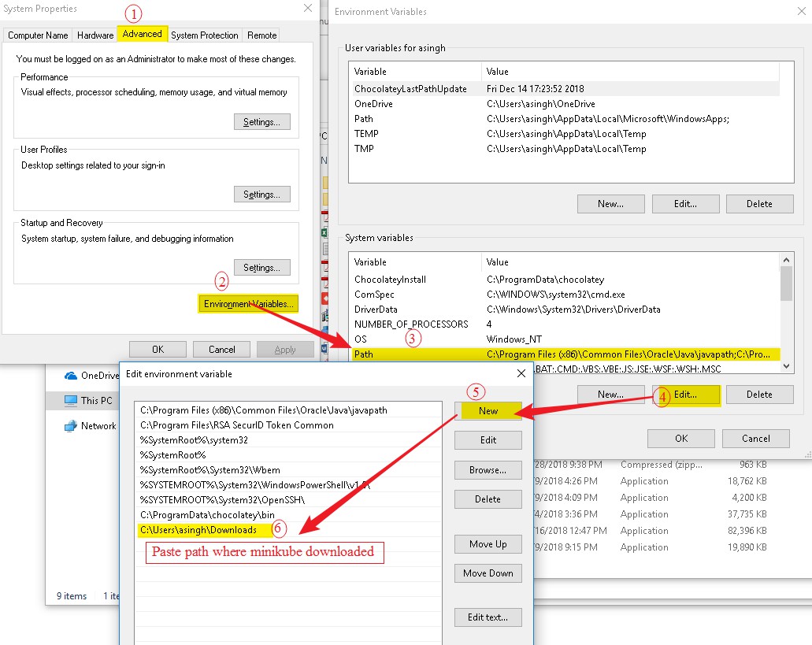Viewport: 812px width, 645px height.
Task: Click Delete under User variables
Action: pos(760,204)
